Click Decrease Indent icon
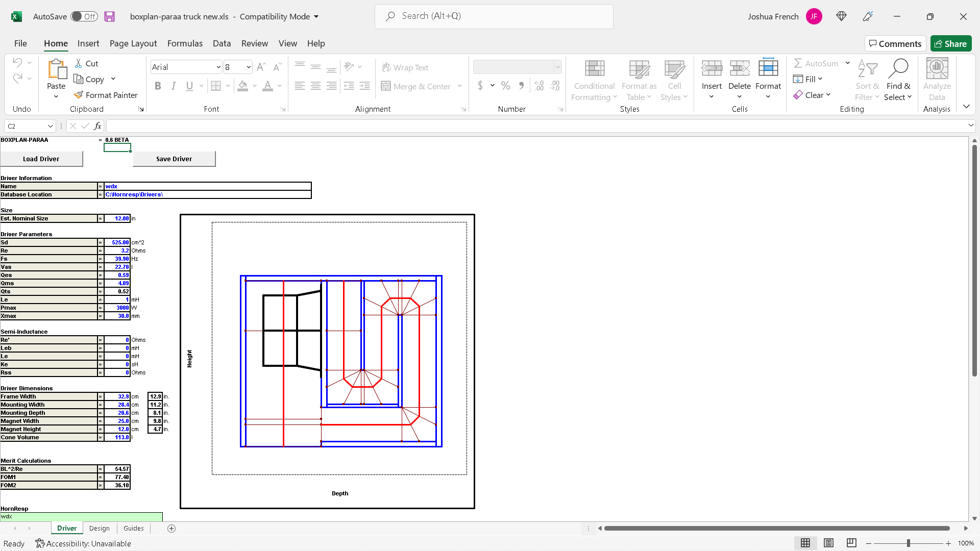This screenshot has width=980, height=551. click(x=349, y=86)
